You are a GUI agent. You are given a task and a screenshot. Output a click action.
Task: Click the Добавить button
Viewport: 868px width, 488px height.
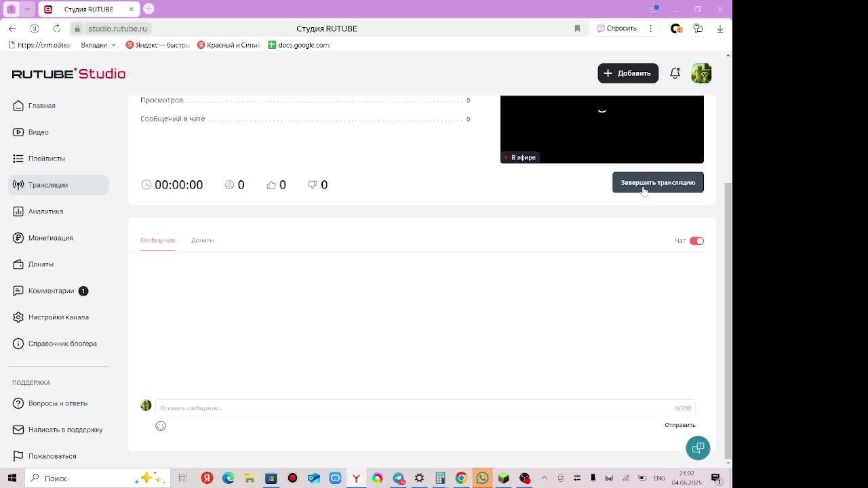coord(628,73)
